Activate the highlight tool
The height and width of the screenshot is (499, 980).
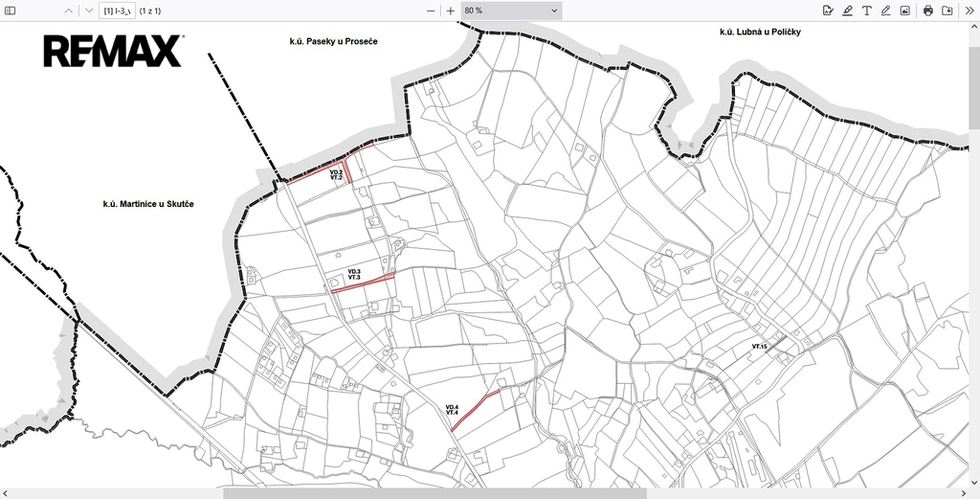pyautogui.click(x=847, y=11)
